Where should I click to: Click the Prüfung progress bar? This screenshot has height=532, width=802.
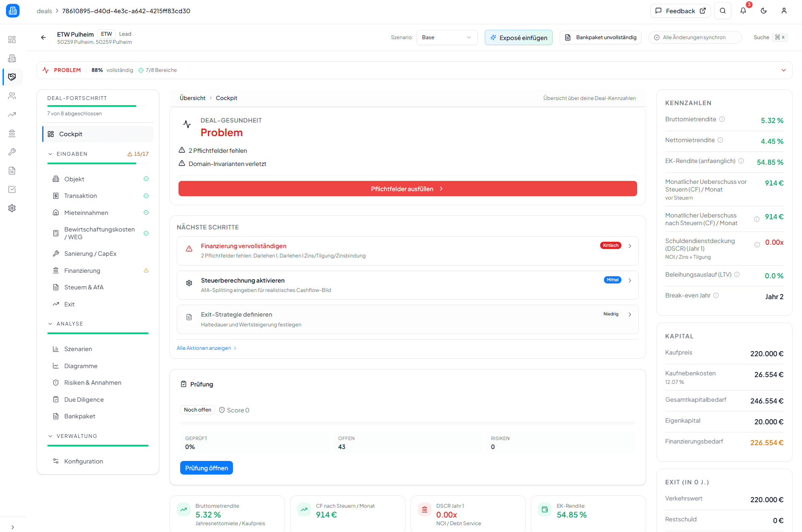coord(408,423)
